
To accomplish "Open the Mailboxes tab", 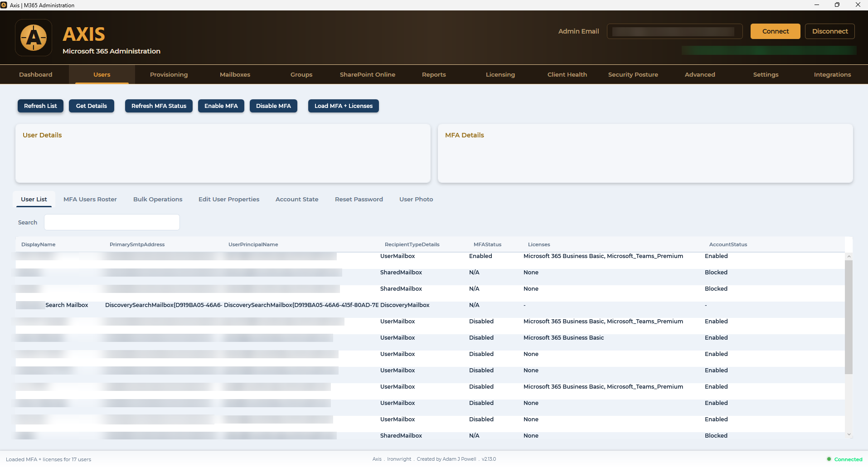I will tap(235, 74).
